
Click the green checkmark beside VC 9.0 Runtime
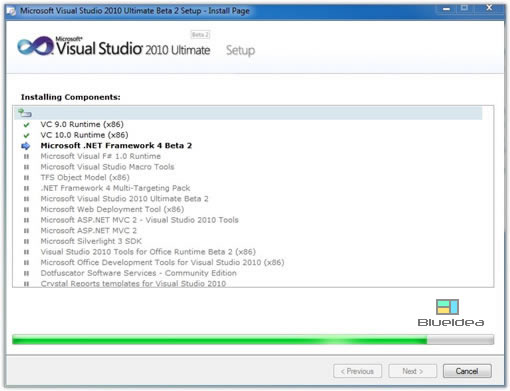click(26, 125)
